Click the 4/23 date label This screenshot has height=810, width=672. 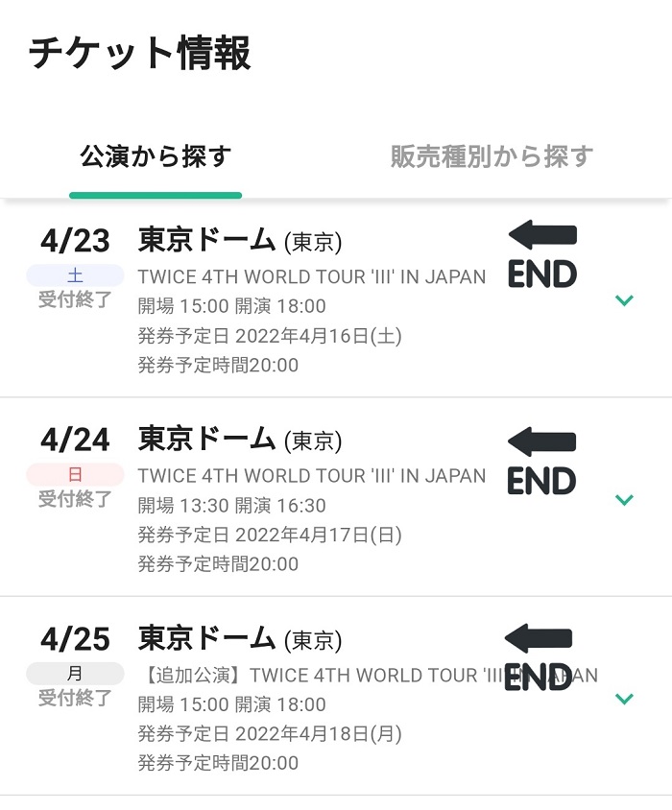coord(76,241)
